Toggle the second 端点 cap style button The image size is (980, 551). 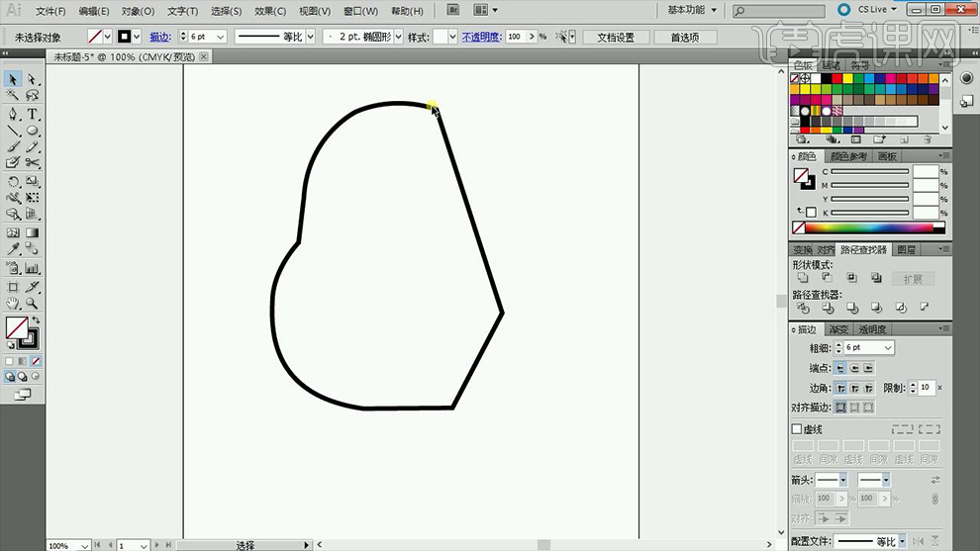point(854,368)
